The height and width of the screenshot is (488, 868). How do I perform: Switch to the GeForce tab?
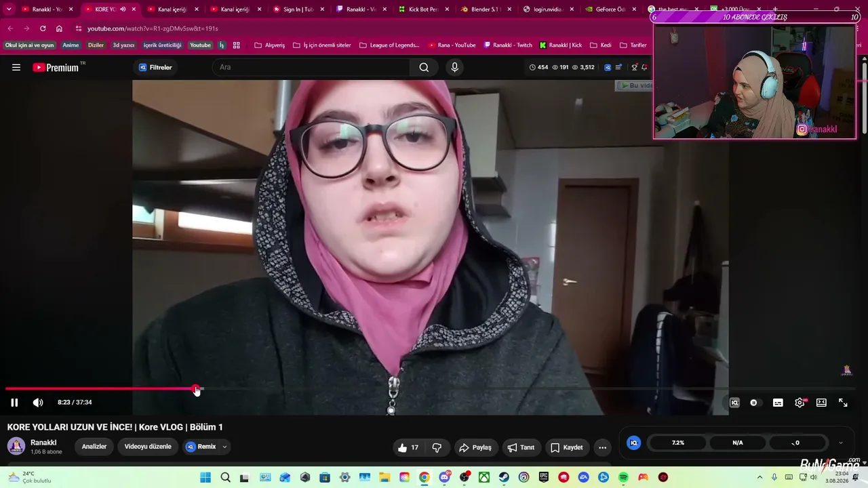pos(610,9)
